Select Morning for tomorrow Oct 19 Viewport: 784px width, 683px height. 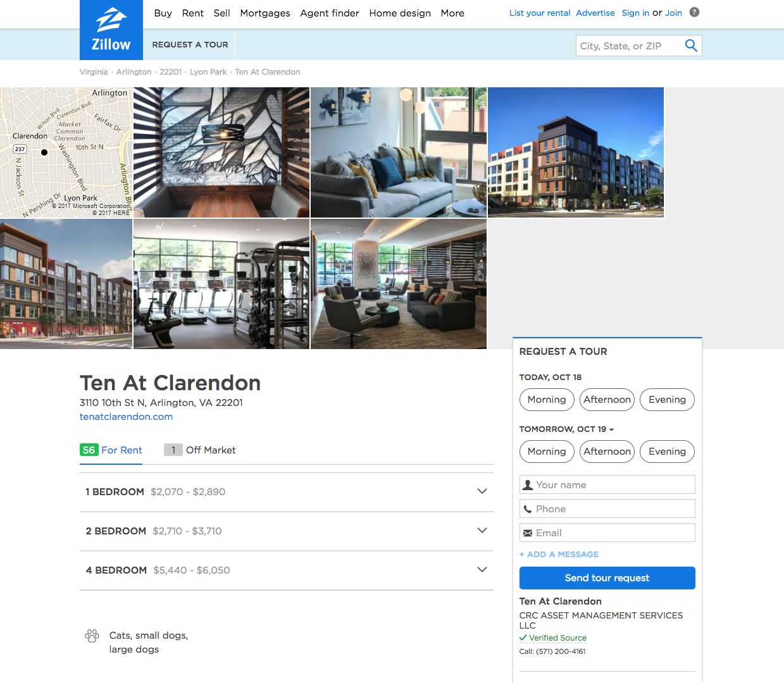pos(547,452)
